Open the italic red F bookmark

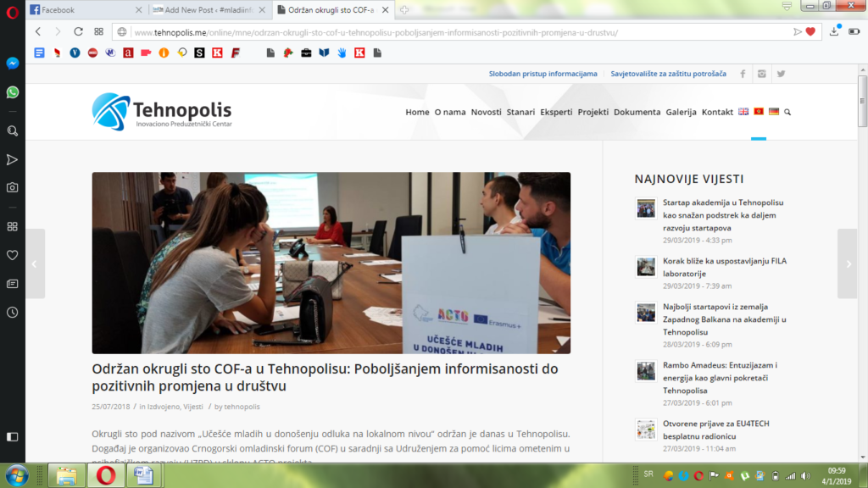[236, 53]
